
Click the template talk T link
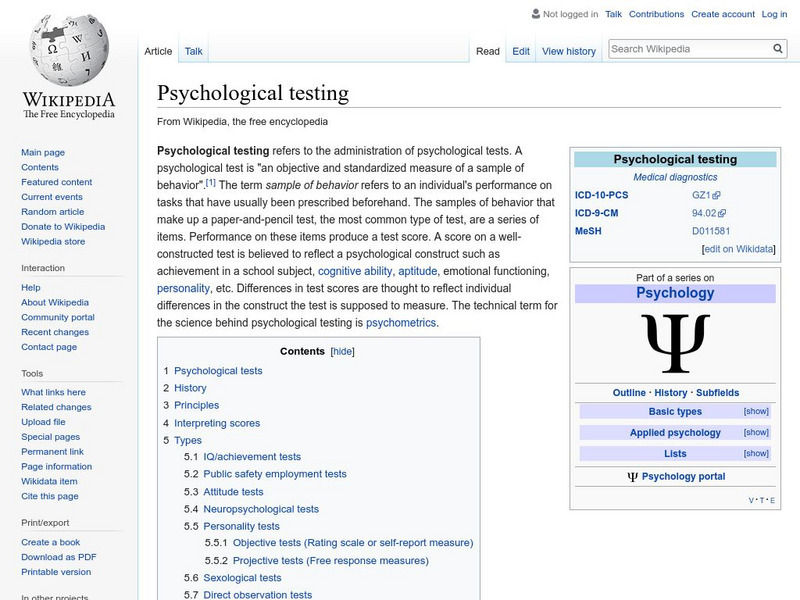(760, 499)
